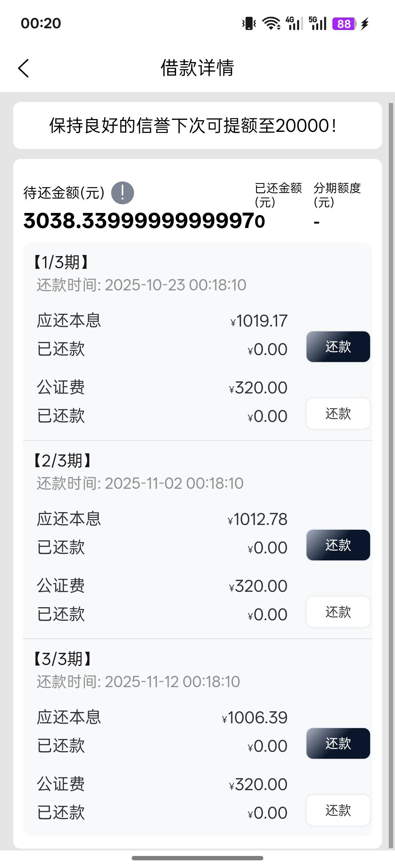The height and width of the screenshot is (868, 395).
Task: Tap the charging bolt icon
Action: click(365, 24)
